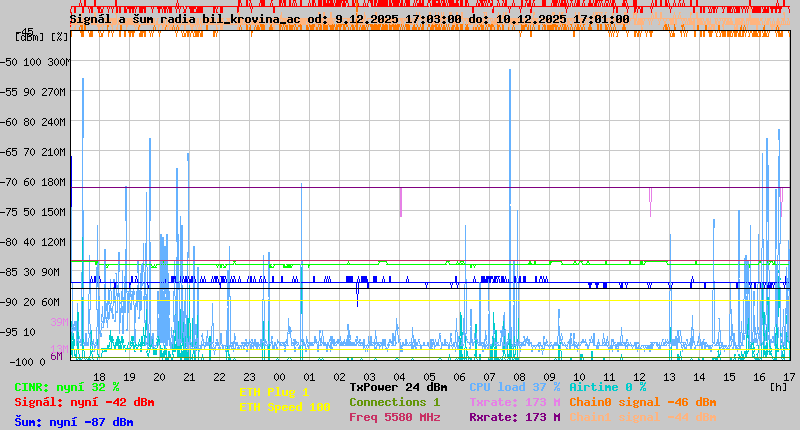
Task: Select the 'Signál: nyní -42 dBm' legend entry
Action: (84, 402)
